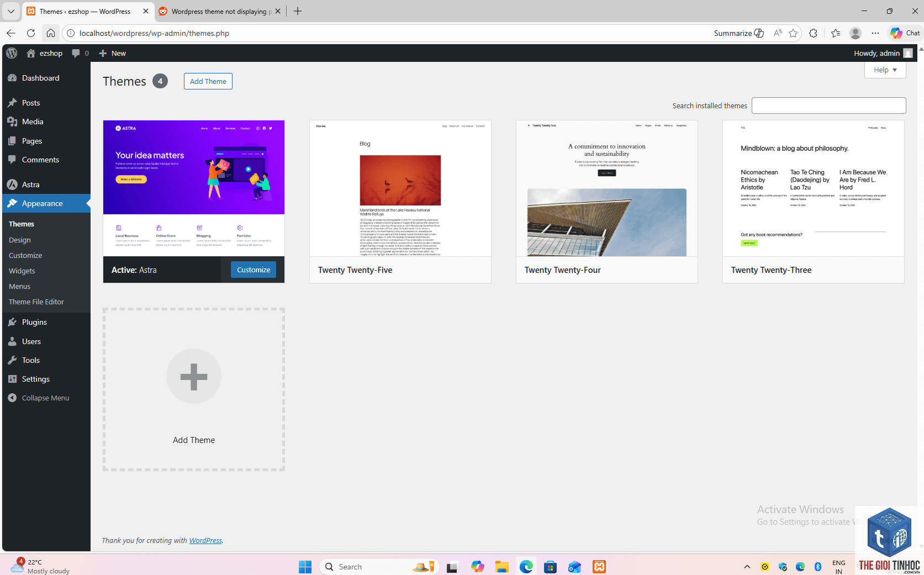
Task: Click the Appearance menu item
Action: (46, 203)
